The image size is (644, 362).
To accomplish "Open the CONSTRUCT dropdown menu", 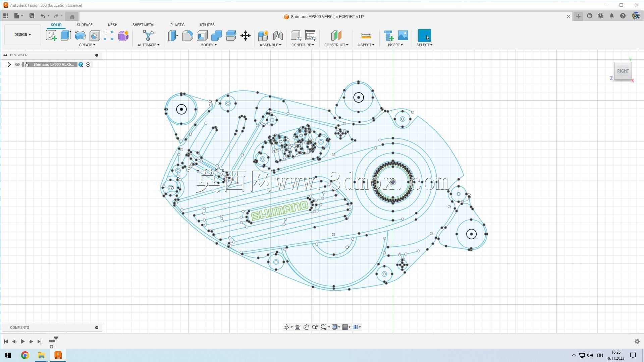I will (336, 45).
